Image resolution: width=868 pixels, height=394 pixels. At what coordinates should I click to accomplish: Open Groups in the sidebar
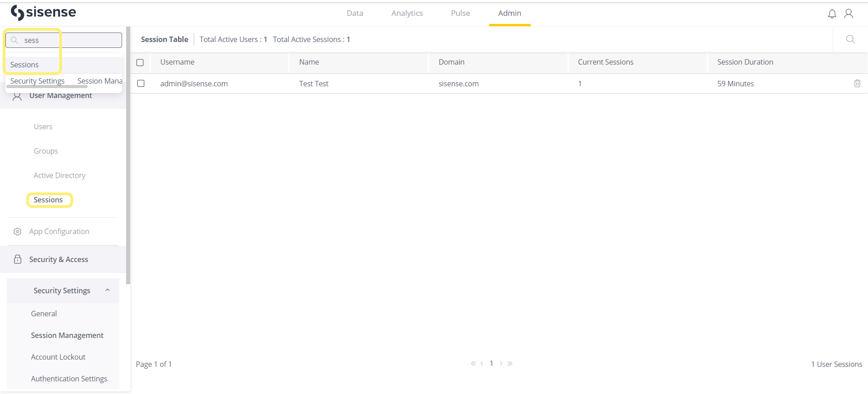pyautogui.click(x=46, y=151)
